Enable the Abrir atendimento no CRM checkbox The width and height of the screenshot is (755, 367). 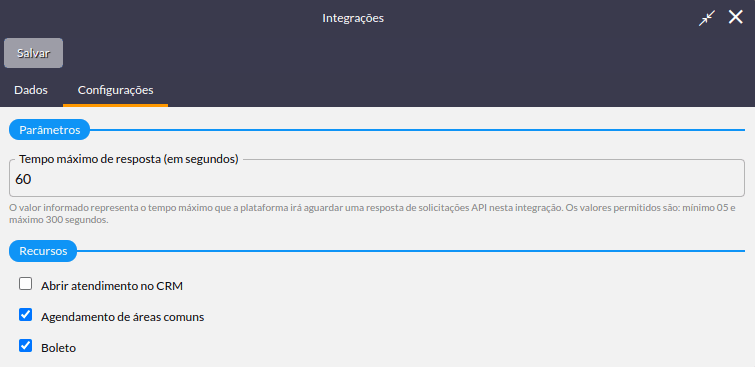[x=26, y=284]
